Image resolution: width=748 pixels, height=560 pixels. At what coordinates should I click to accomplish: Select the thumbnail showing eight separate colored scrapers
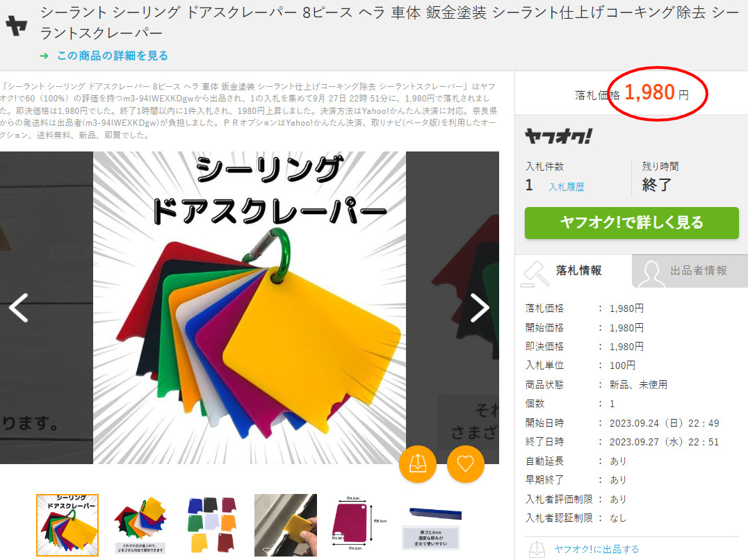tap(213, 525)
